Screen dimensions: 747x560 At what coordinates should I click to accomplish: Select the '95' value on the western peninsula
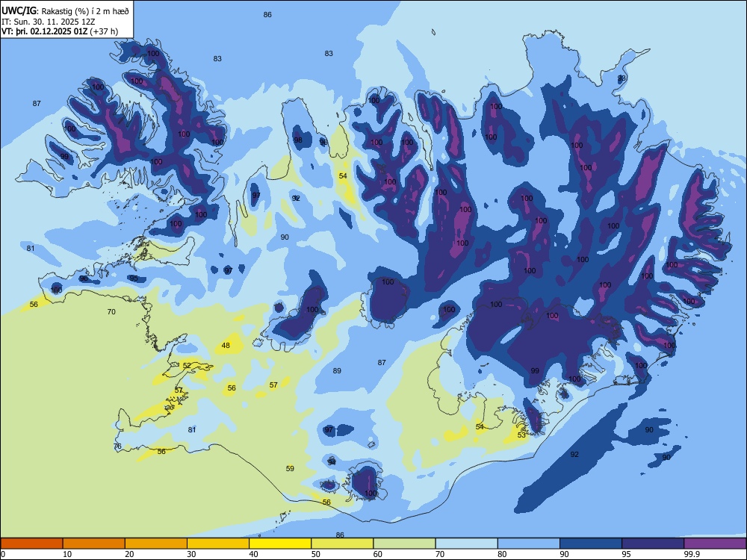tap(134, 278)
